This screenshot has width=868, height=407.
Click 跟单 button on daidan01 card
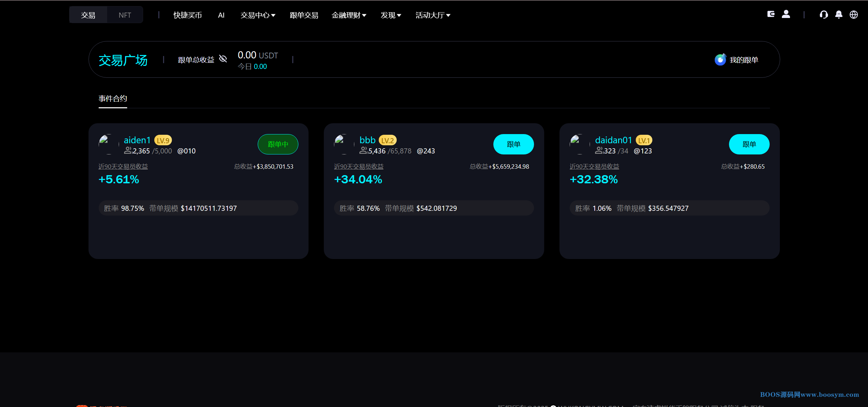(749, 144)
